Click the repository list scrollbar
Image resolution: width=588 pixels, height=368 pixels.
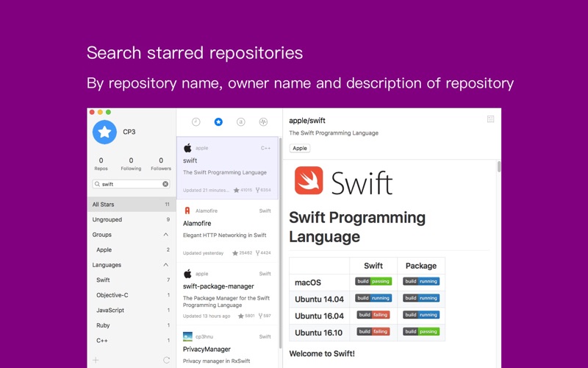280,243
